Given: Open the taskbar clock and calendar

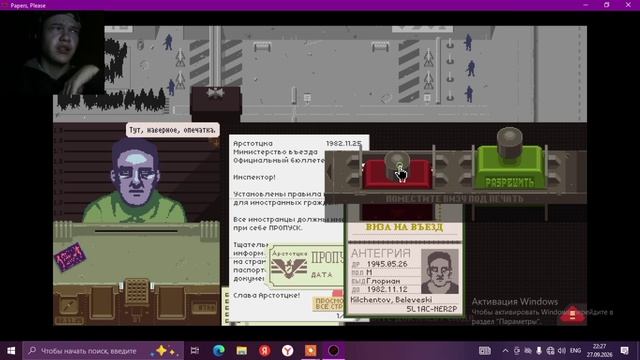Looking at the screenshot, I should click(x=599, y=351).
